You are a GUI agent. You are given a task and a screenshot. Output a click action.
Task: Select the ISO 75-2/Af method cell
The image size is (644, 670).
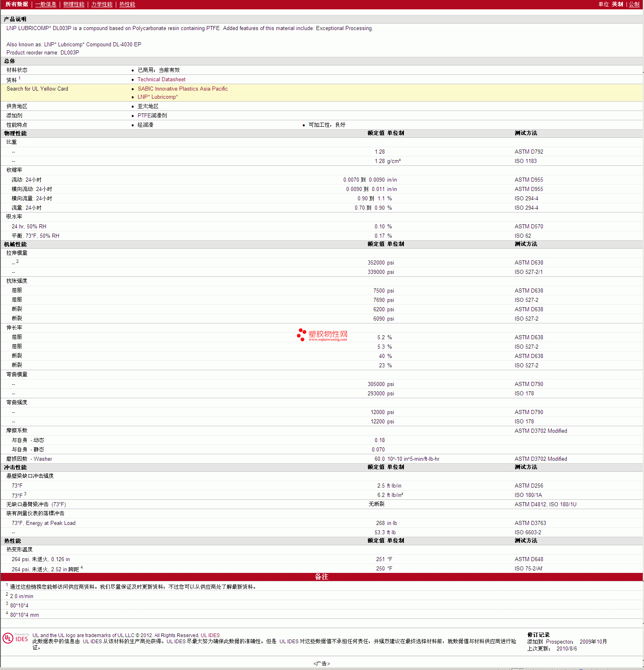click(528, 569)
